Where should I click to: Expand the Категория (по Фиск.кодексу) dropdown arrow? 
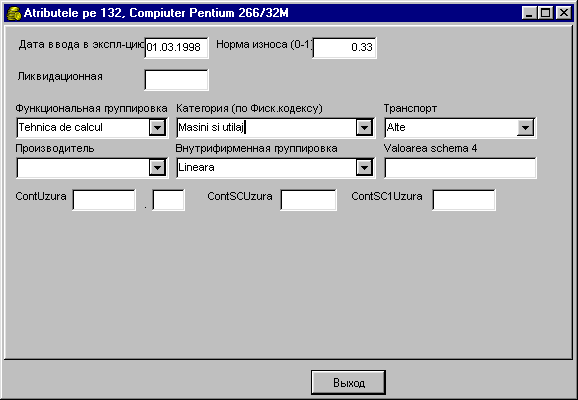[364, 128]
